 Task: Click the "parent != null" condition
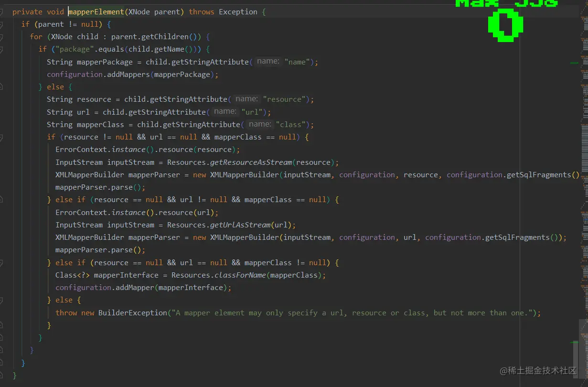click(x=68, y=24)
